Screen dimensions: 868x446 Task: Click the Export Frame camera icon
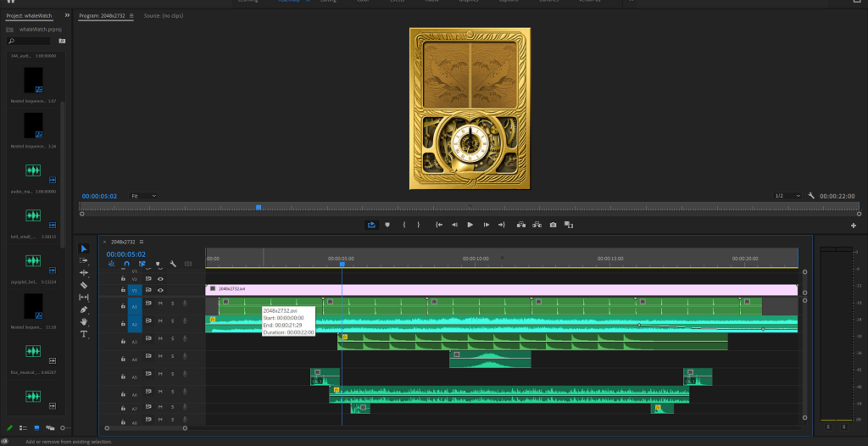click(x=553, y=225)
